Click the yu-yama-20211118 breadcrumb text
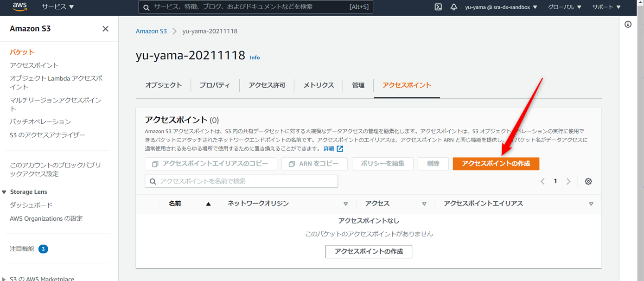This screenshot has height=281, width=644. [210, 31]
